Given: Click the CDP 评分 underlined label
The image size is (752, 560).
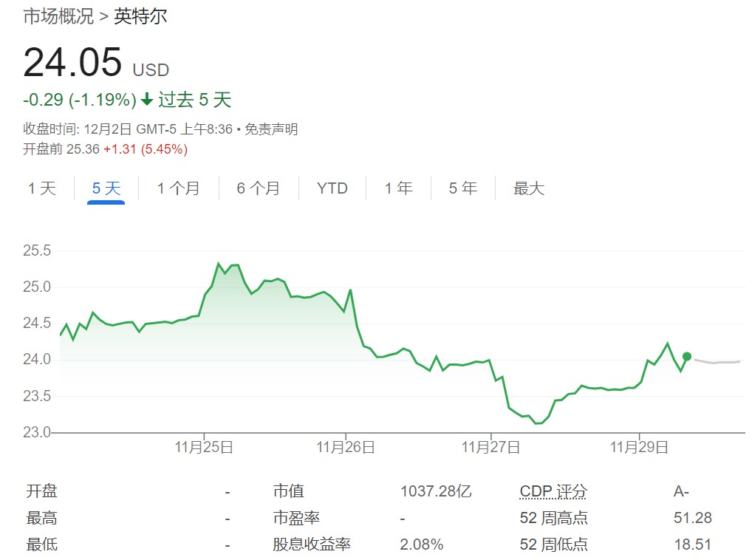Looking at the screenshot, I should [x=553, y=491].
